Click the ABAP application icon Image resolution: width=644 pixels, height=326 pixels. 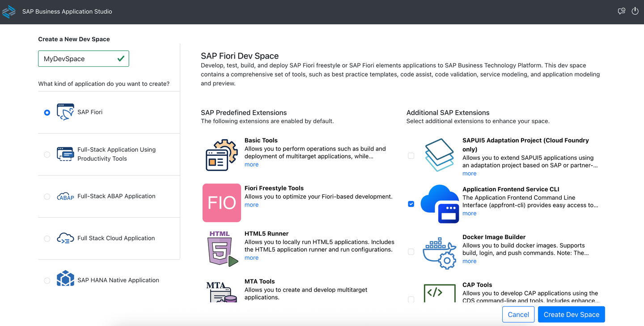pos(65,196)
